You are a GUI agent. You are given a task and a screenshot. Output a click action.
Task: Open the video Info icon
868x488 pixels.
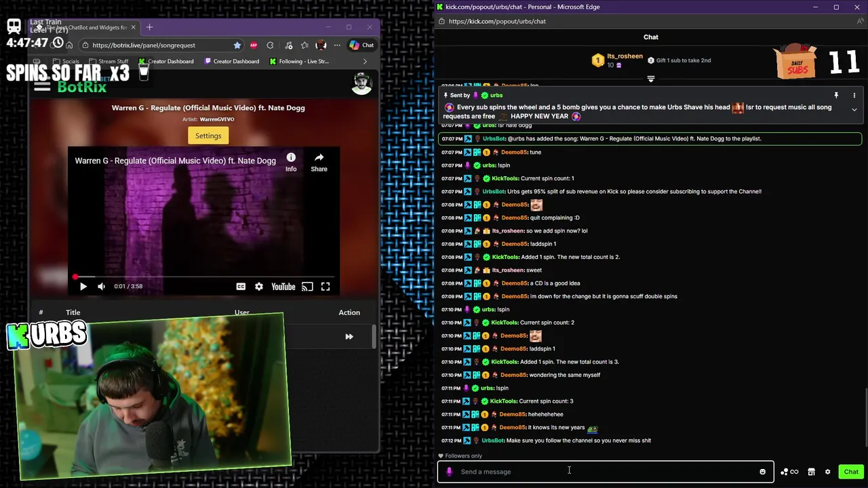pos(291,162)
